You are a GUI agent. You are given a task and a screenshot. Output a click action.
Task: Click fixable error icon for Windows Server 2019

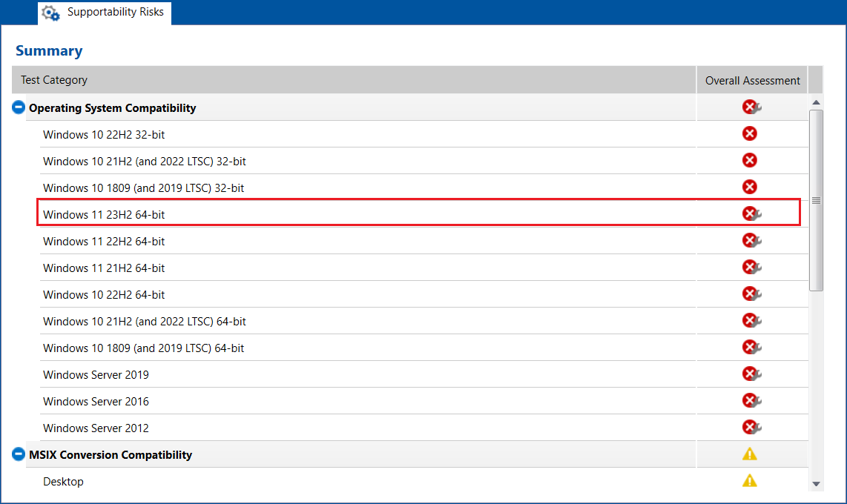tap(751, 374)
